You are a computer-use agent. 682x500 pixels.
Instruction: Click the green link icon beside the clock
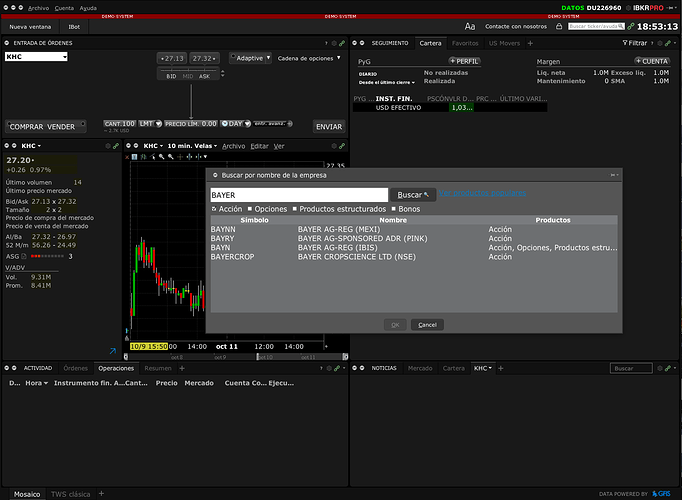[x=631, y=27]
